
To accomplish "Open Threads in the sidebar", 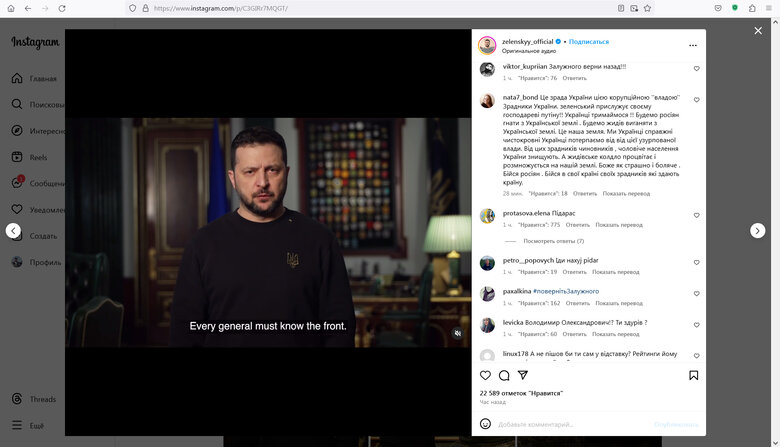I will pyautogui.click(x=34, y=399).
